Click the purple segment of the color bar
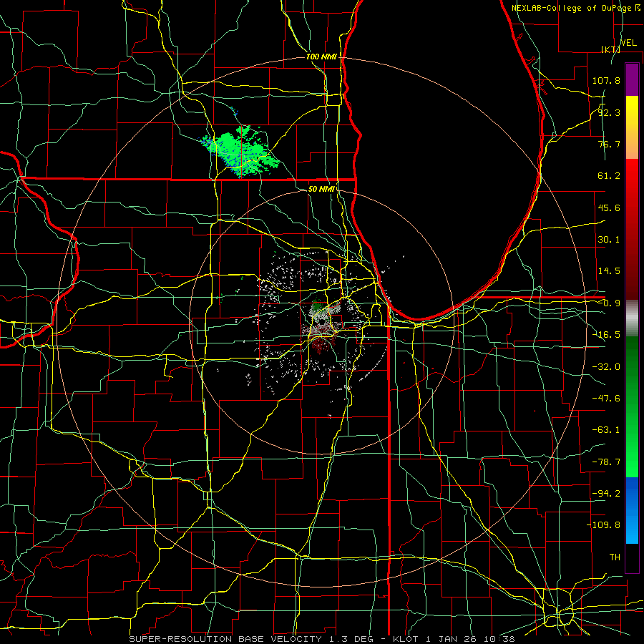644x644 pixels. [632, 79]
